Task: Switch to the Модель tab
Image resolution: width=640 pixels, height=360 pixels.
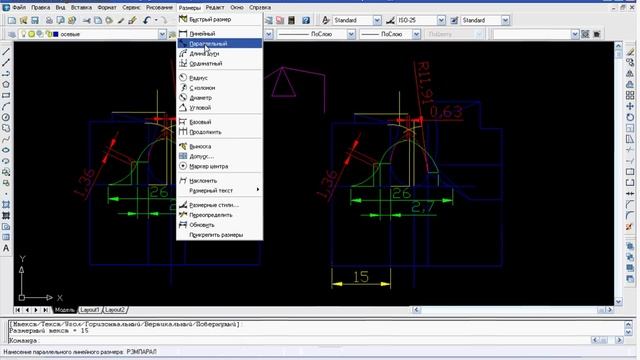Action: (64, 310)
